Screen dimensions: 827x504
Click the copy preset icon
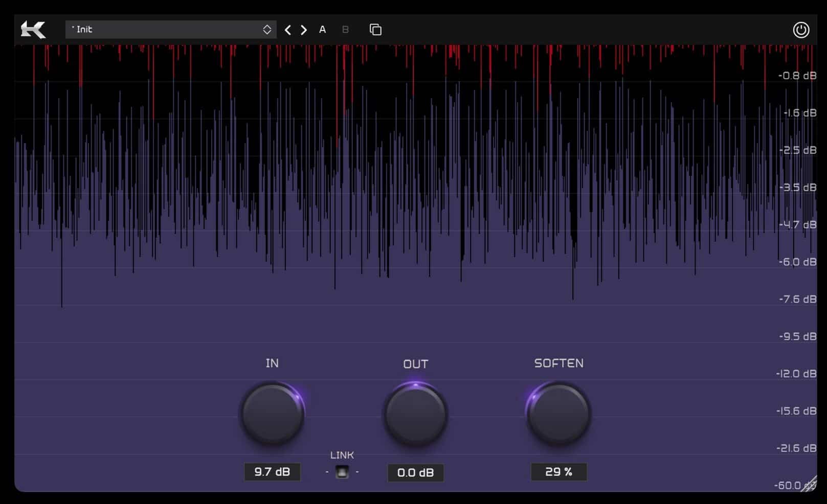click(x=375, y=29)
